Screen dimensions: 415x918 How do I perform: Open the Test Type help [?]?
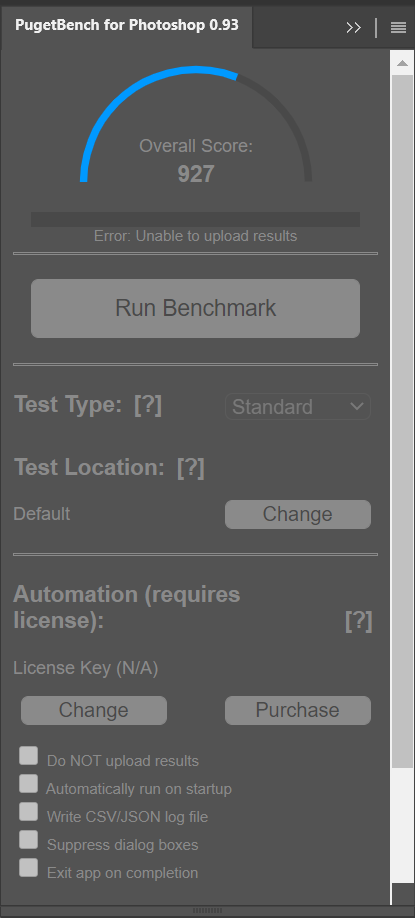tap(148, 405)
